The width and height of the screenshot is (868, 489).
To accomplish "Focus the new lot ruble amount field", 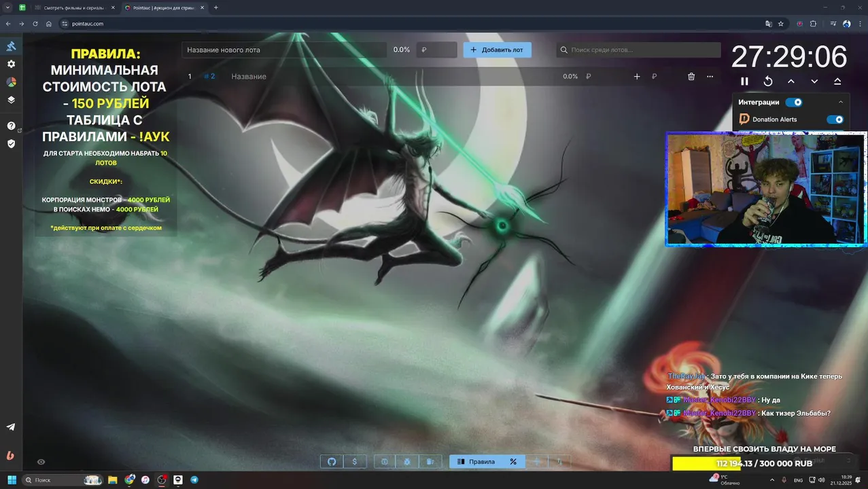I will point(436,50).
